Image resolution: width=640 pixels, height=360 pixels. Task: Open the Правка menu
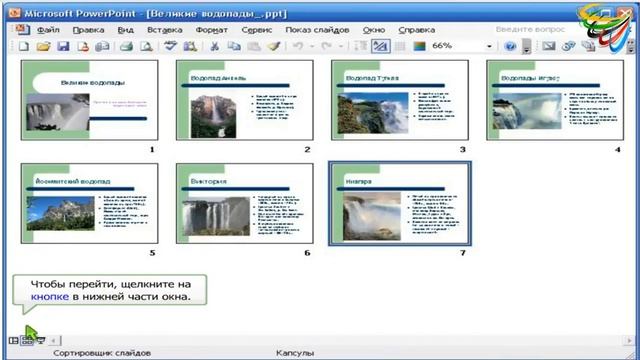[89, 30]
